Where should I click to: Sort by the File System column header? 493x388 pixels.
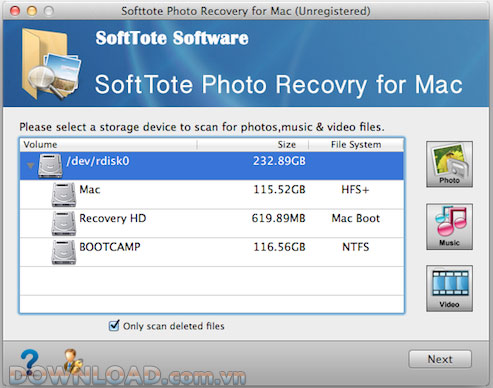coord(356,145)
